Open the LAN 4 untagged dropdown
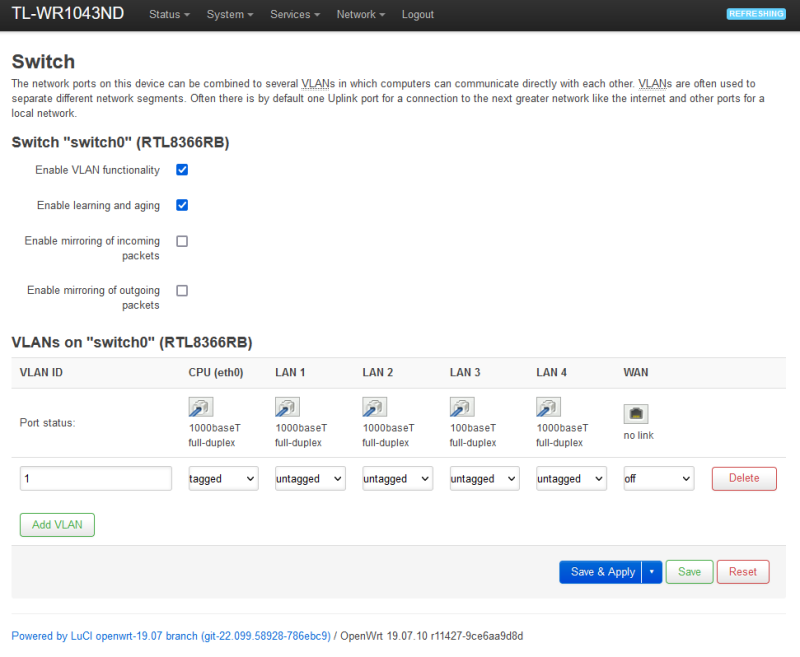The width and height of the screenshot is (800, 657). [571, 478]
